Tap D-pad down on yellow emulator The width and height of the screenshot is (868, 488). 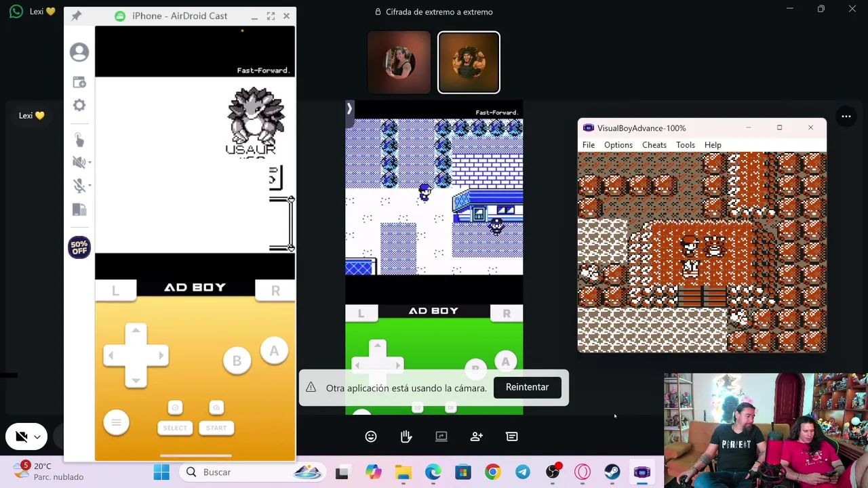coord(136,380)
